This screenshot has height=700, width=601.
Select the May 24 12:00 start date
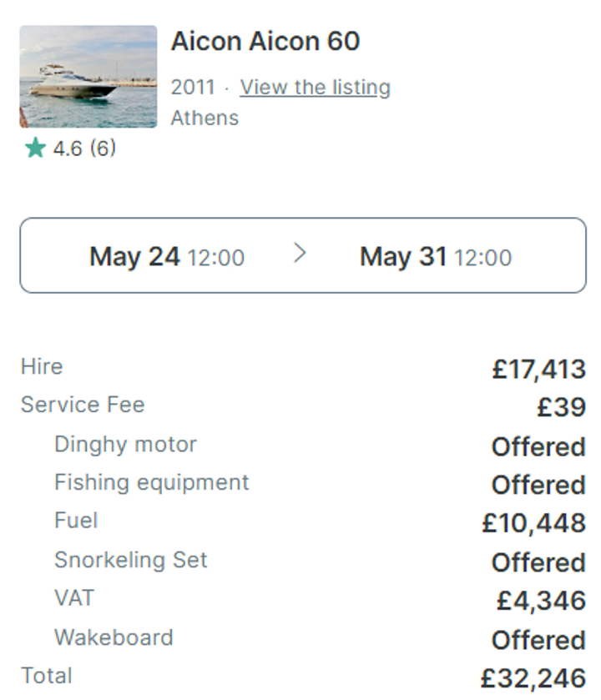(167, 257)
